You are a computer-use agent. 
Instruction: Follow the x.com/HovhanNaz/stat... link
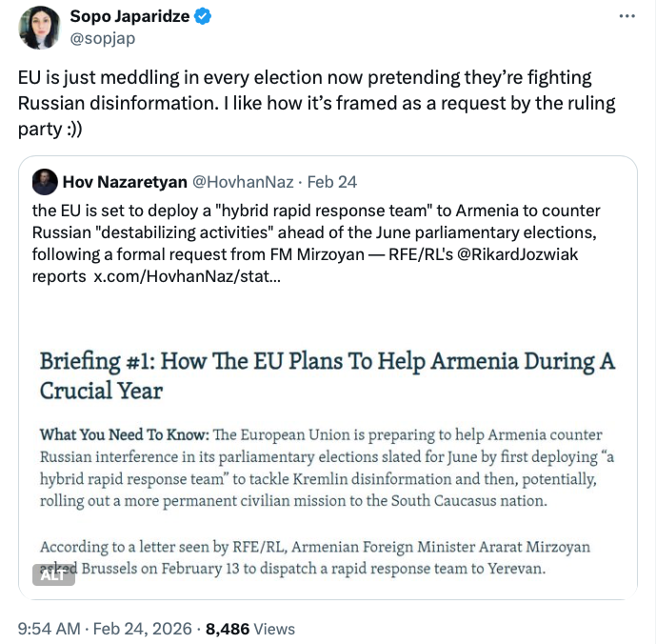[x=186, y=276]
